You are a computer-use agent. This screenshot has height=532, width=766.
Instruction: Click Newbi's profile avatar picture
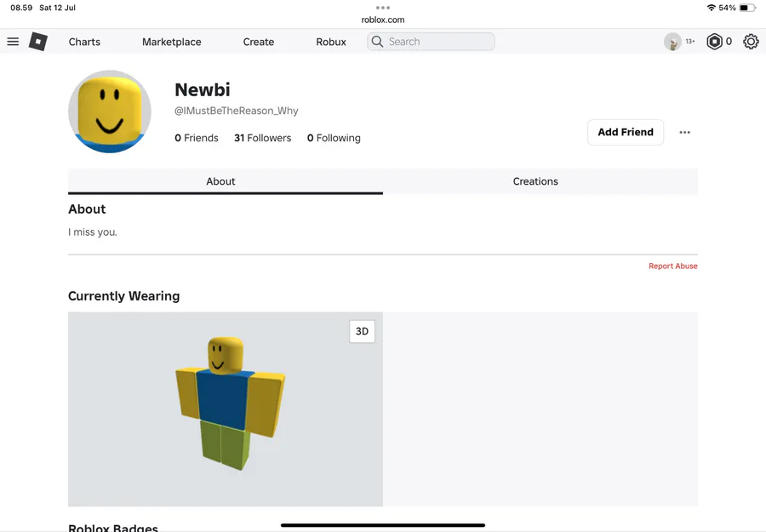(110, 112)
